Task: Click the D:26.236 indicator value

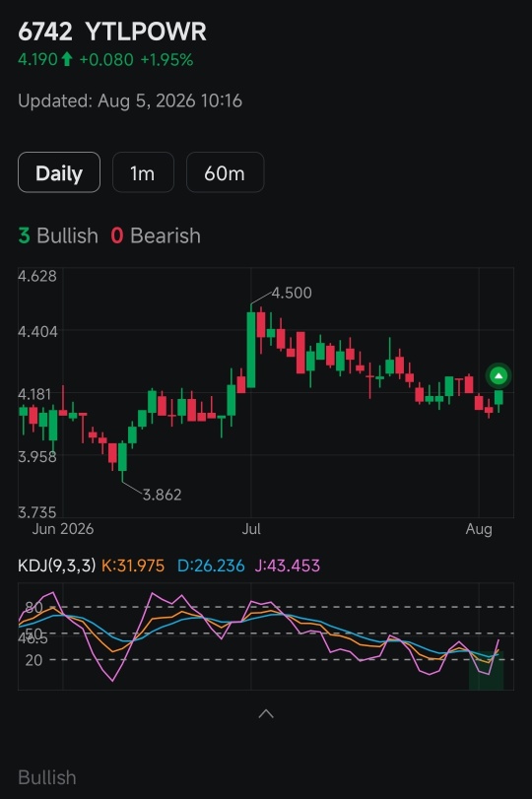Action: (x=211, y=566)
